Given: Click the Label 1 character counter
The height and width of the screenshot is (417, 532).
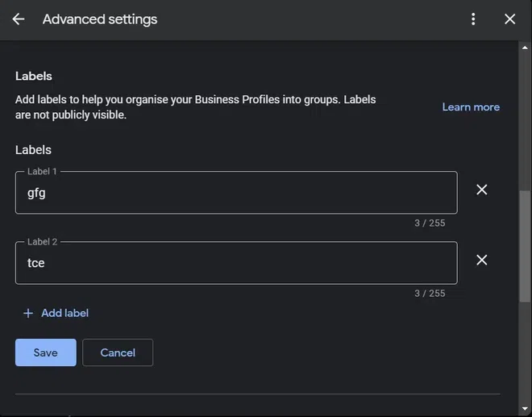Looking at the screenshot, I should (430, 223).
